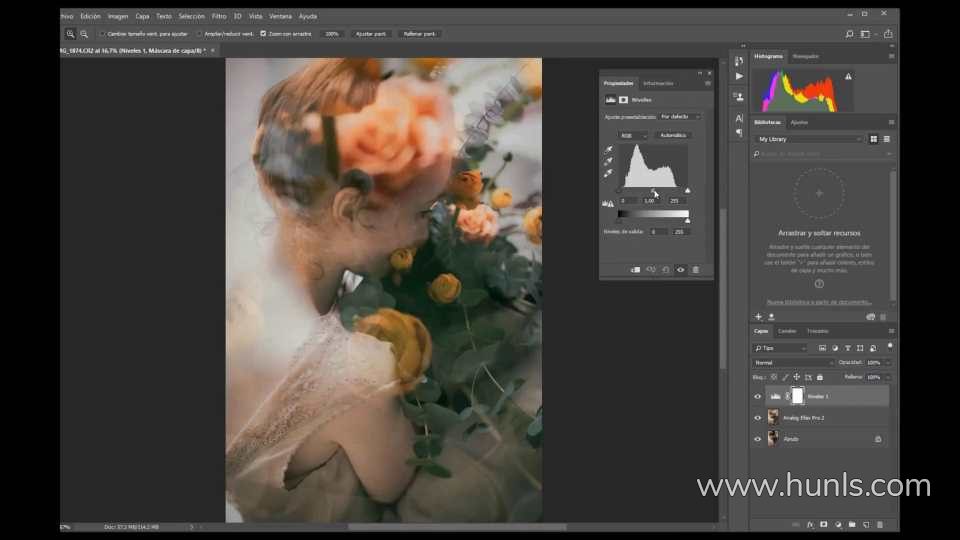This screenshot has width=960, height=540.
Task: Click the delete adjustment trash icon in Properties
Action: tap(696, 269)
